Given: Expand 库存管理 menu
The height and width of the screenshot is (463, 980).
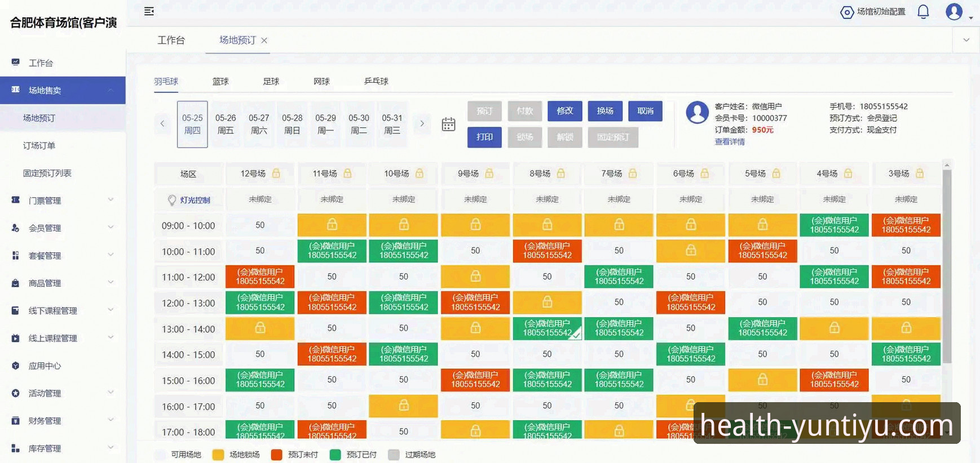Looking at the screenshot, I should pos(111,448).
